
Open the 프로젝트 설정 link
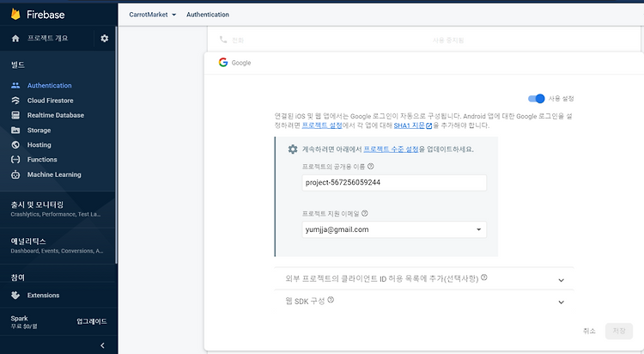(322, 125)
